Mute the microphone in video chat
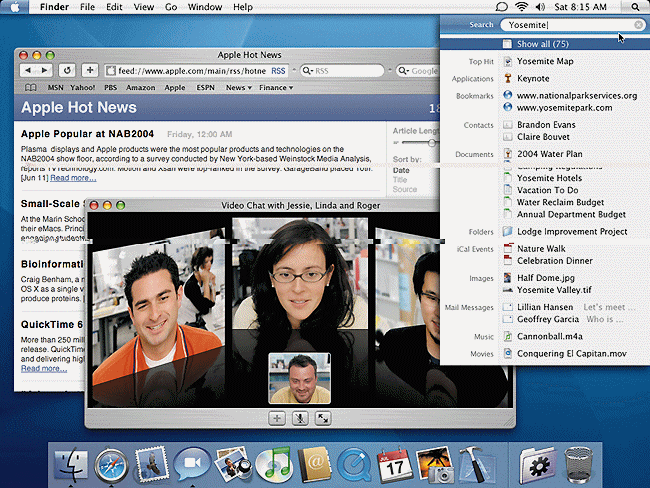The height and width of the screenshot is (488, 650). click(x=300, y=418)
